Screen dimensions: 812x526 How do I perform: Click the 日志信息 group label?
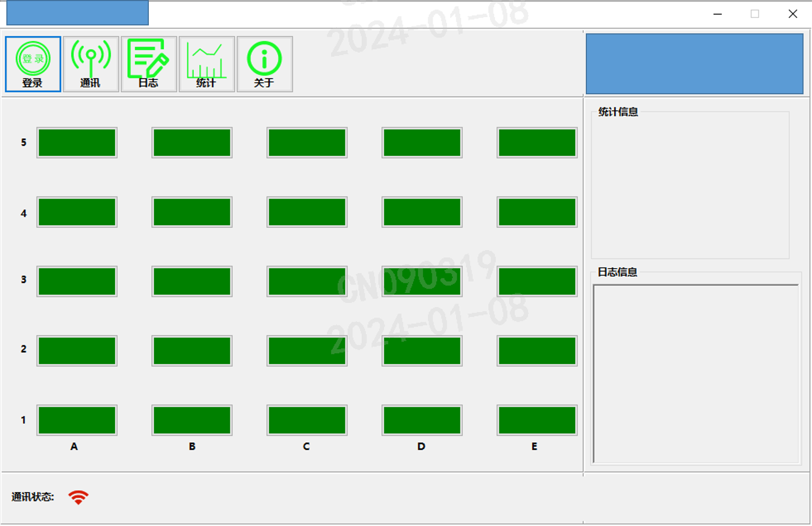(x=618, y=272)
